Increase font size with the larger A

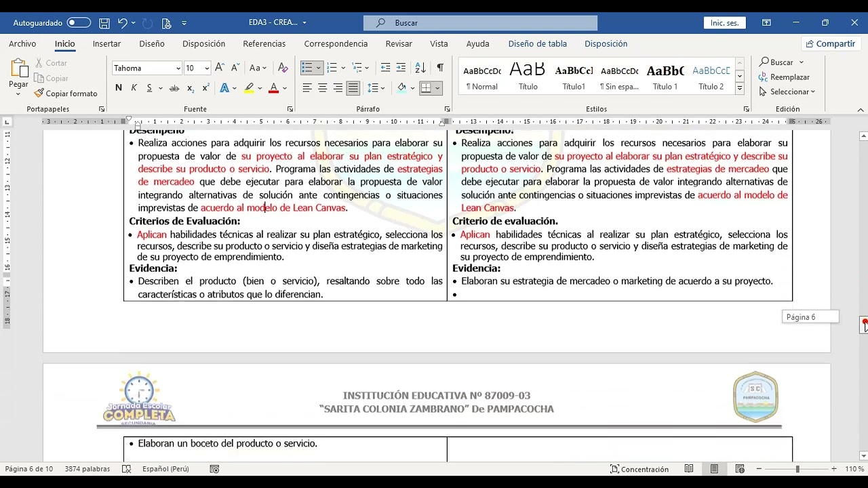point(220,68)
